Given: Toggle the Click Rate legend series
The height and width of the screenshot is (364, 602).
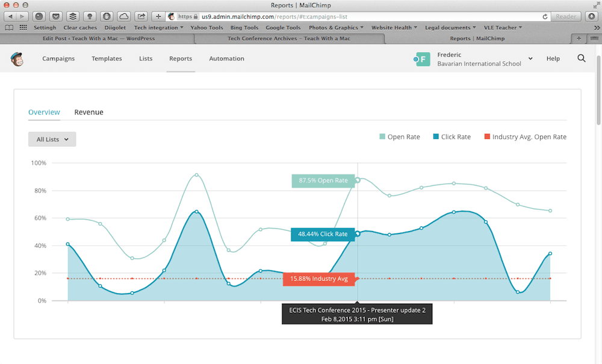Looking at the screenshot, I should (451, 137).
